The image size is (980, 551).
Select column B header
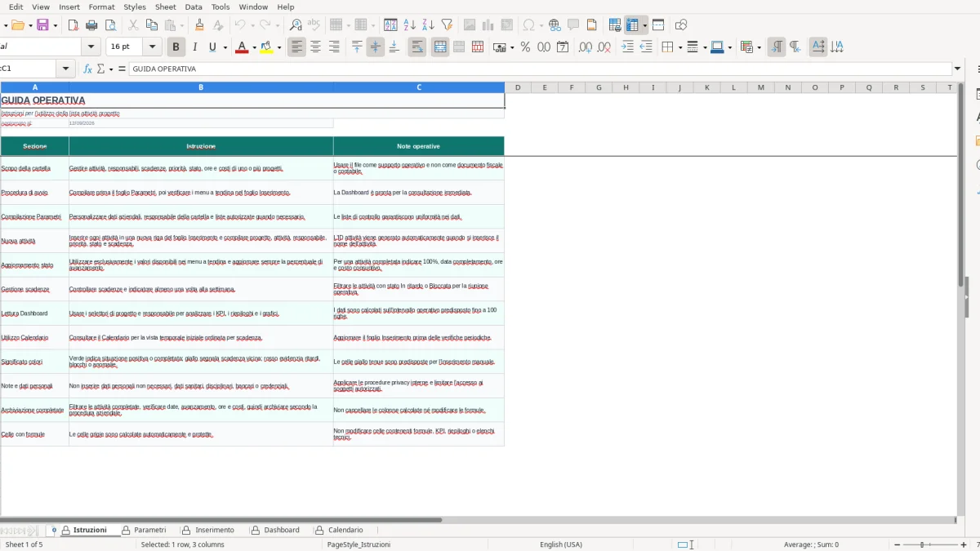click(201, 87)
